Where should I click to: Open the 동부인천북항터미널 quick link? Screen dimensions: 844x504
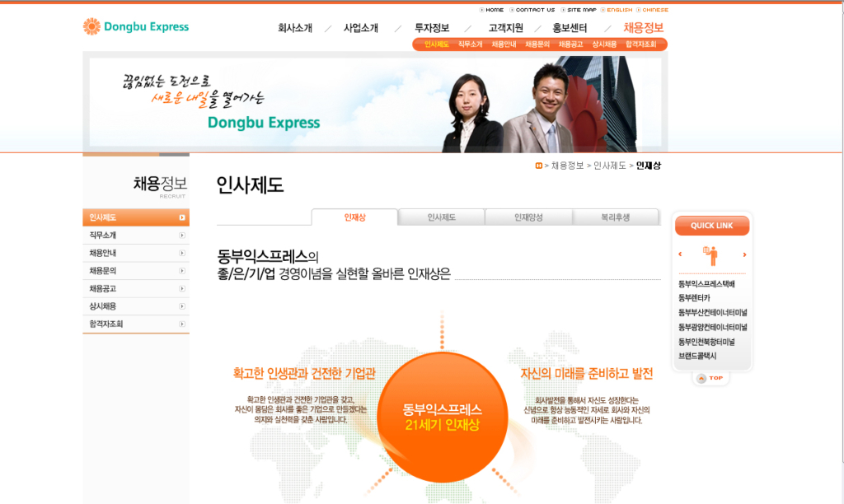(706, 342)
